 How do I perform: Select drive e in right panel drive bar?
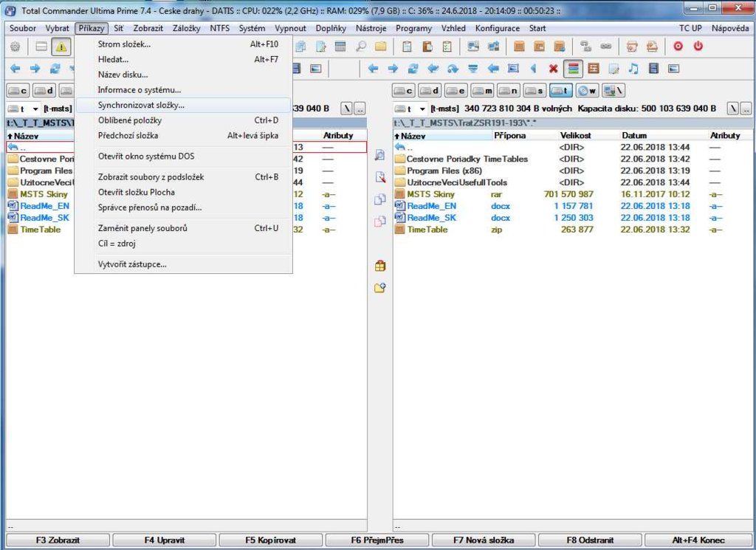[456, 90]
